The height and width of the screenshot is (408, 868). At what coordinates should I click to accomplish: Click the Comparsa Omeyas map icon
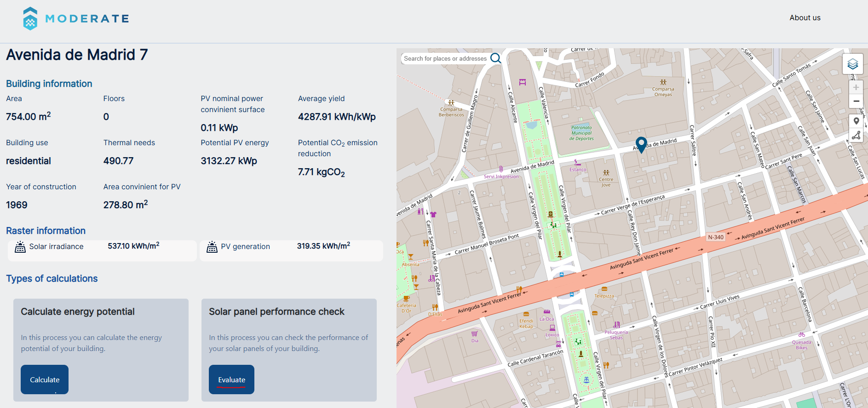coord(663,82)
